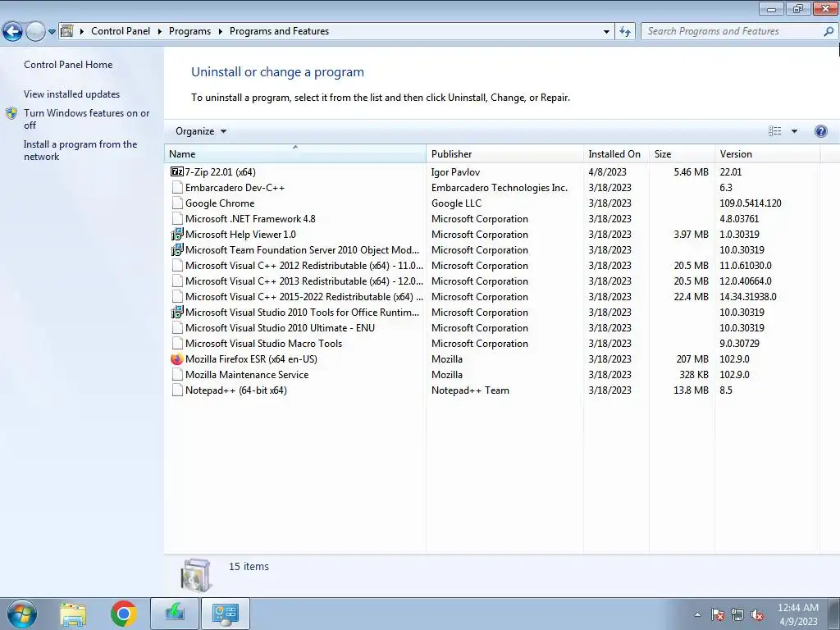Viewport: 840px width, 630px height.
Task: Select Visual C++ 2013 Redistributable entry
Action: pyautogui.click(x=304, y=281)
